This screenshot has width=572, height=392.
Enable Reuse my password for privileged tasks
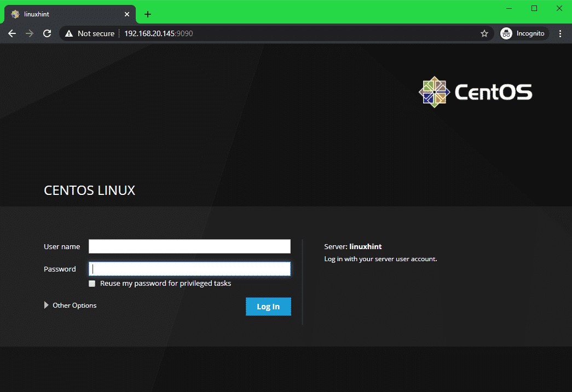coord(92,284)
